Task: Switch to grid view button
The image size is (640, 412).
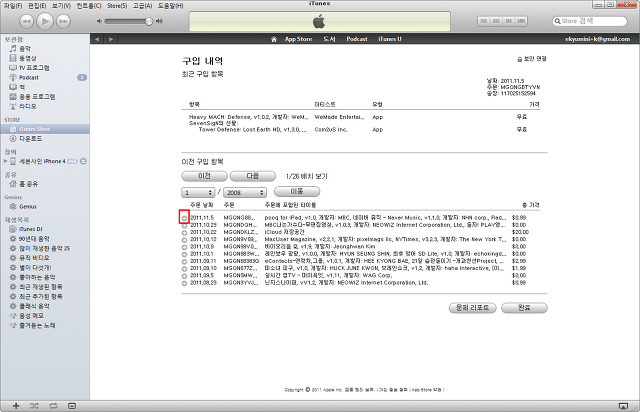Action: 509,21
